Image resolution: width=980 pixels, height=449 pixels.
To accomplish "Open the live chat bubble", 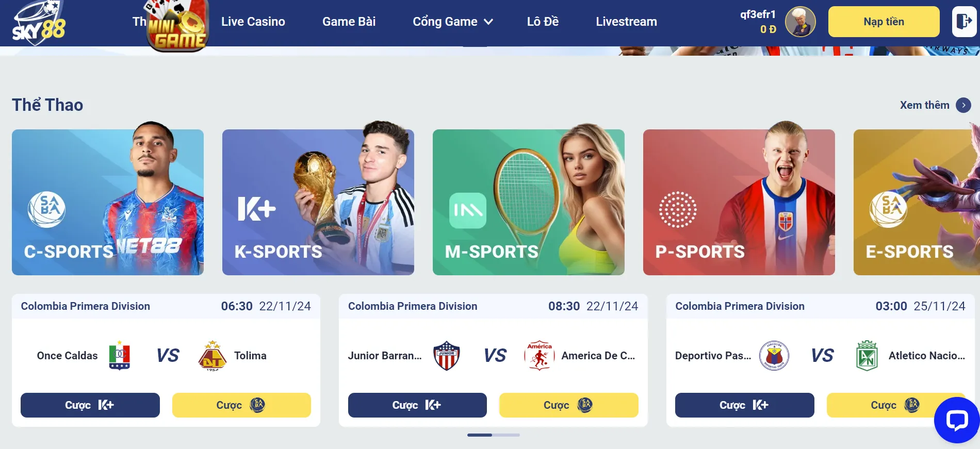I will (957, 420).
